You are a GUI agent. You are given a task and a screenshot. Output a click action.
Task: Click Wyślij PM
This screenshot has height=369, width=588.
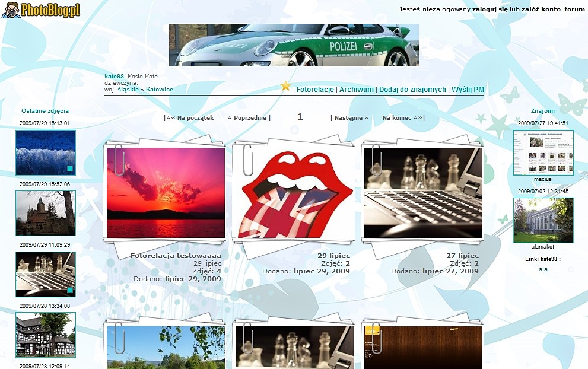point(468,89)
